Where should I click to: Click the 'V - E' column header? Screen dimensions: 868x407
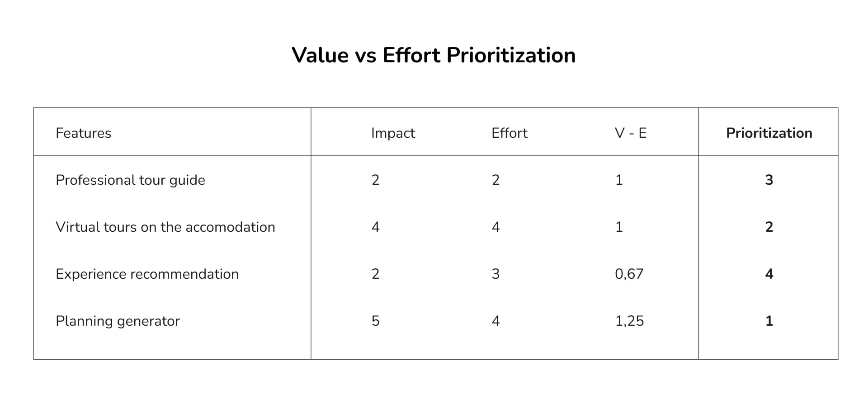(630, 133)
